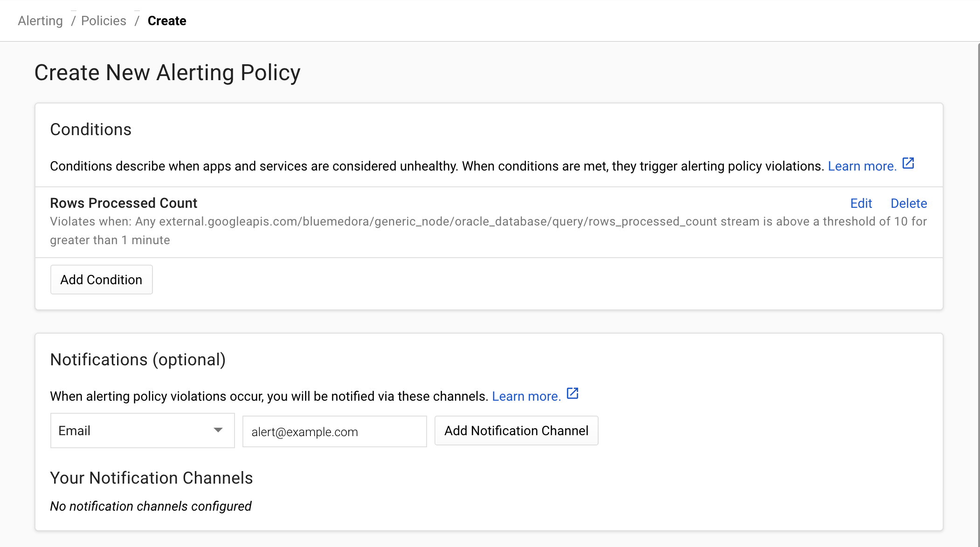Click the Conditions section heading
The height and width of the screenshot is (547, 980).
(x=91, y=130)
